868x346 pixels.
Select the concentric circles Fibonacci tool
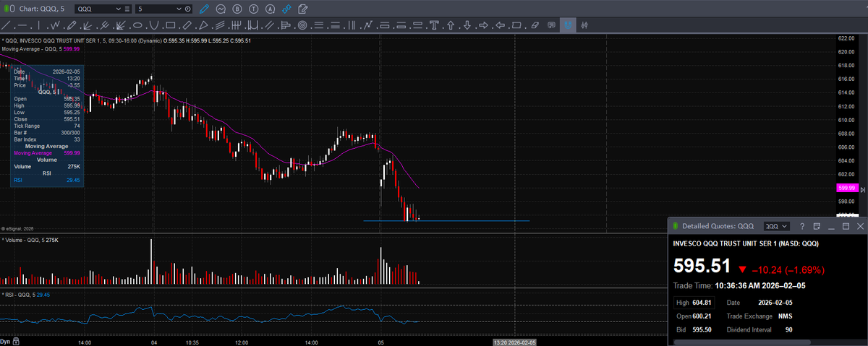click(302, 25)
